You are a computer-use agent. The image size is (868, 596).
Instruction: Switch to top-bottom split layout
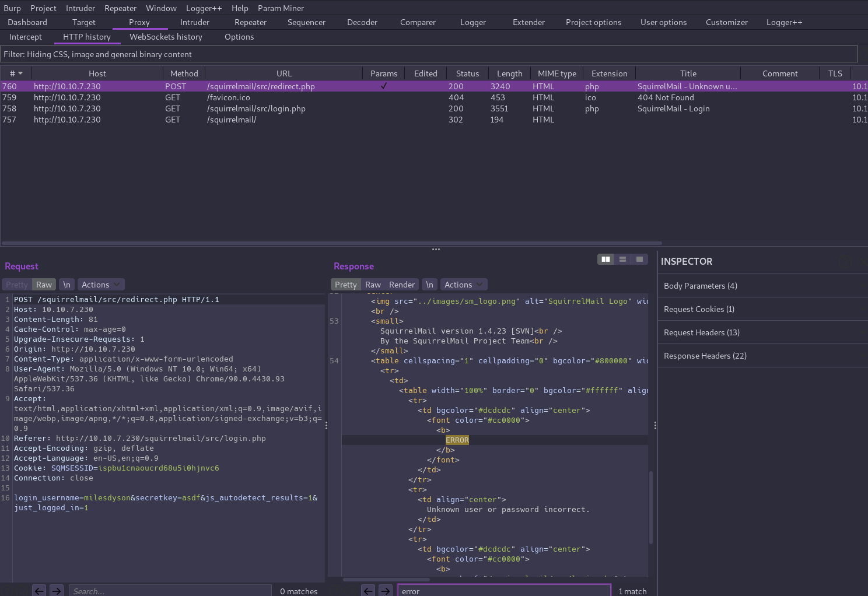[623, 259]
